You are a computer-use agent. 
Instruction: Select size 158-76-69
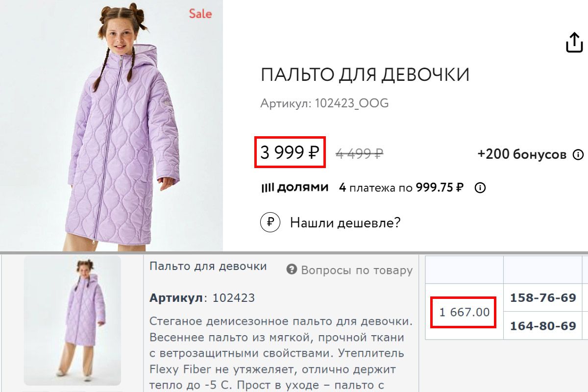coord(543,297)
